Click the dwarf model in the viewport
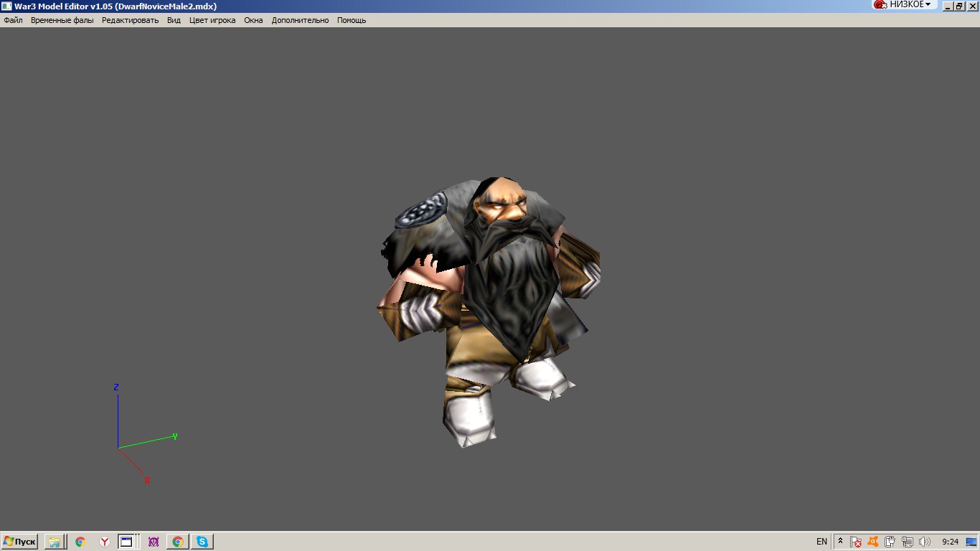The height and width of the screenshot is (551, 980). pos(489,312)
